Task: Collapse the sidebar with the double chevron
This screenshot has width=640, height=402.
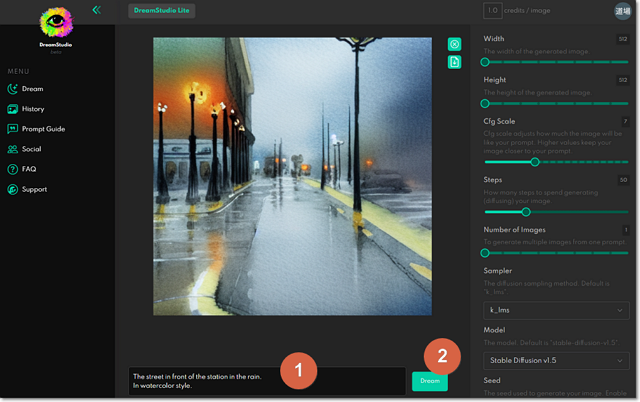Action: coord(96,10)
